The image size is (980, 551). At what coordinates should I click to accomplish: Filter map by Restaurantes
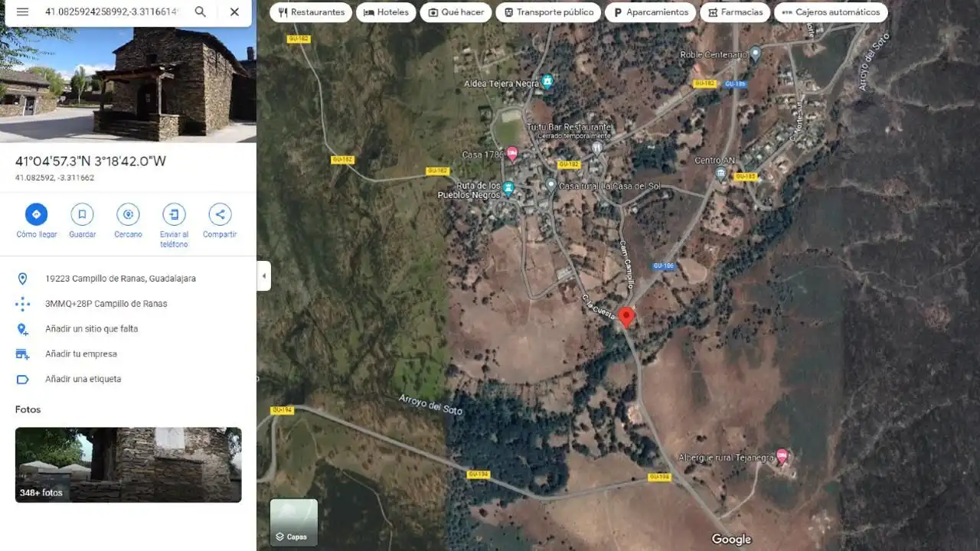[311, 12]
